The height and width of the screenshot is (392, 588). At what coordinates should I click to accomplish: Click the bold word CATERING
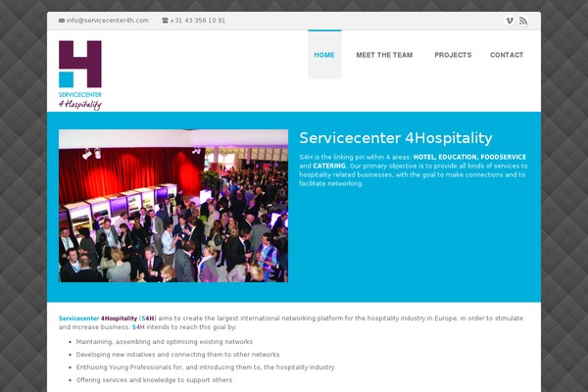coord(329,166)
